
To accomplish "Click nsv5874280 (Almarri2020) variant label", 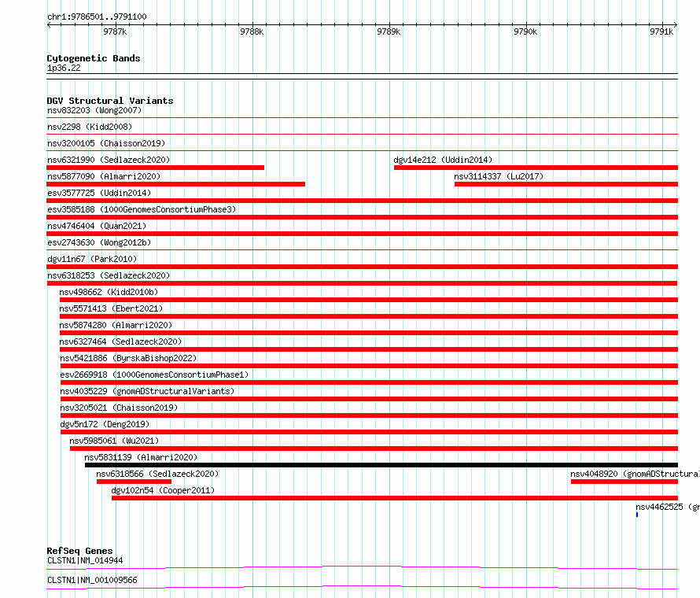I will (116, 325).
